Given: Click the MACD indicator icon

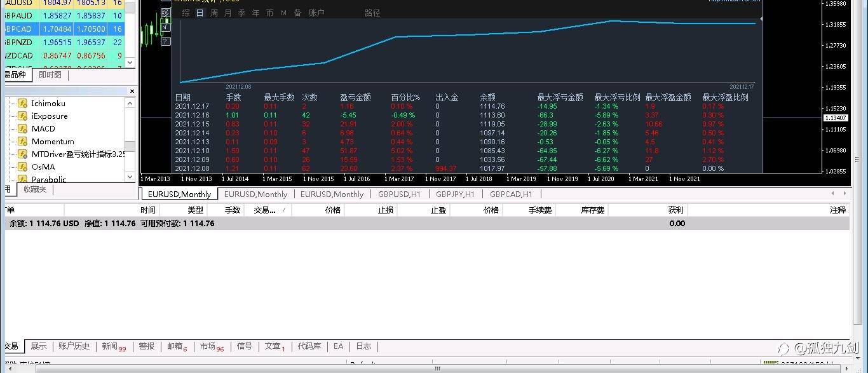Looking at the screenshot, I should click(x=22, y=128).
